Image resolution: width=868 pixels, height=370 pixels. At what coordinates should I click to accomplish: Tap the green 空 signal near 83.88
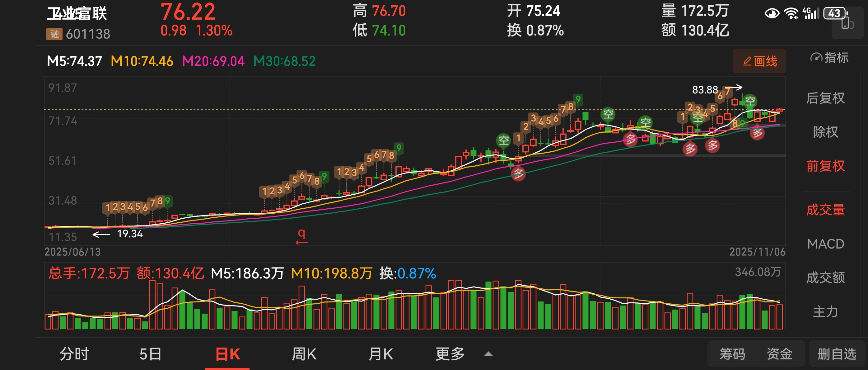coord(750,101)
